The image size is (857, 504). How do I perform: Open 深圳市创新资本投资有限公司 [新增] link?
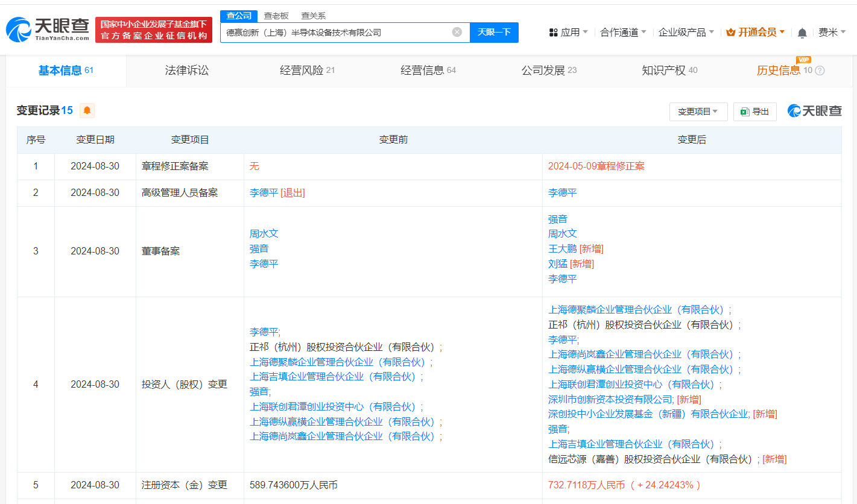(625, 399)
